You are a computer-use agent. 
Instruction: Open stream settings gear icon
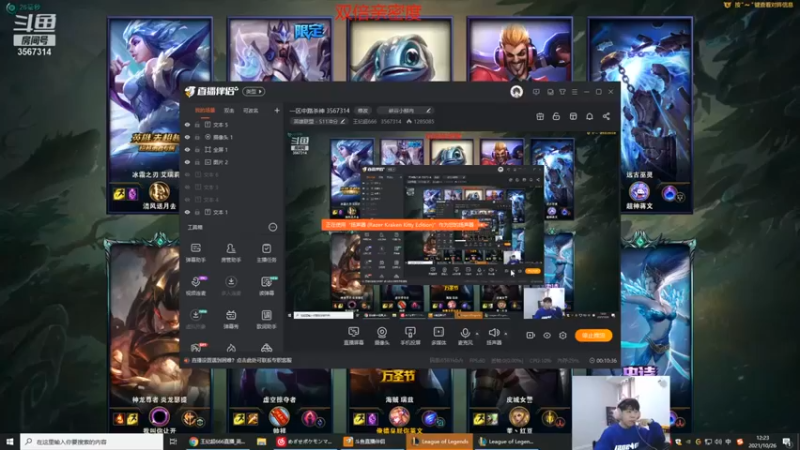tap(563, 335)
